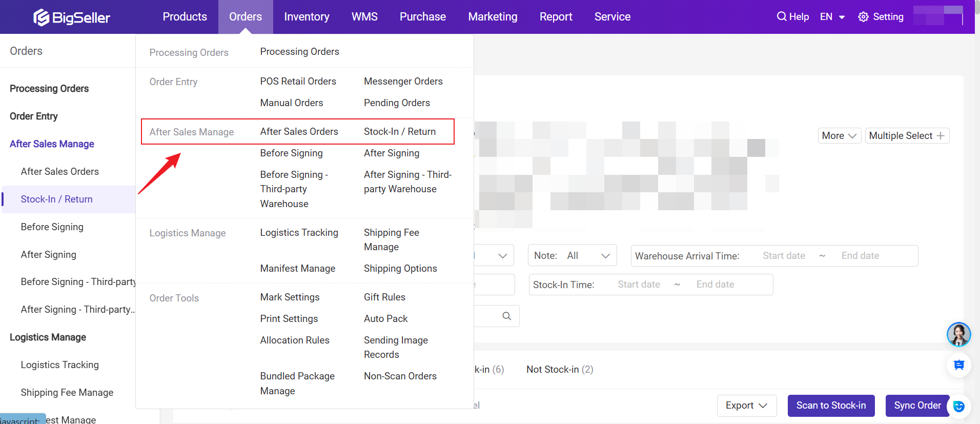
Task: Select Stock-In / Return in dropdown menu
Action: [399, 132]
